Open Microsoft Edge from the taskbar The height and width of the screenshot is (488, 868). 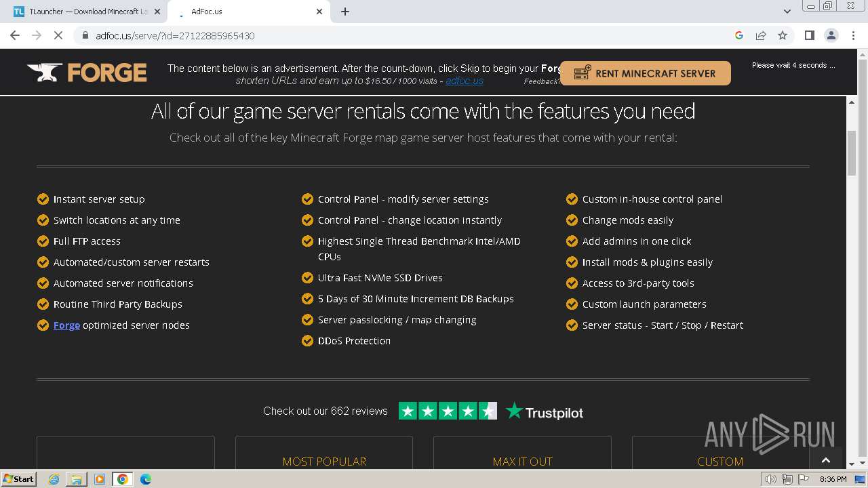[146, 479]
